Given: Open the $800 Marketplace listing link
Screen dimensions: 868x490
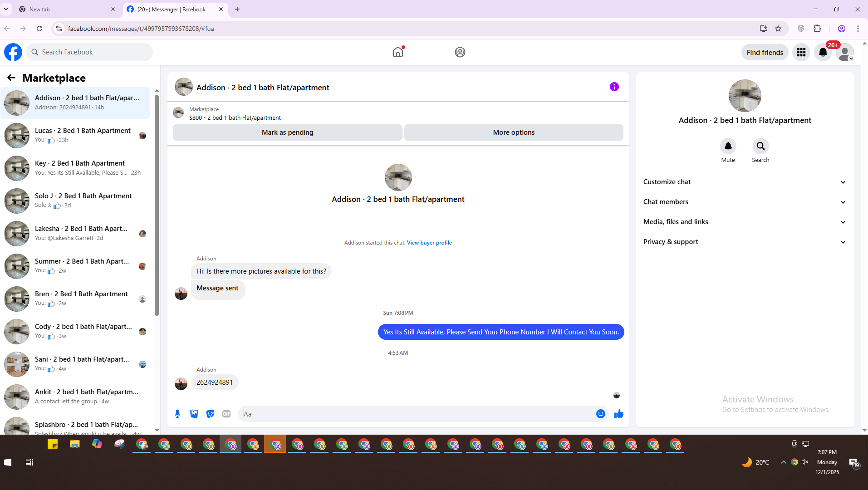Looking at the screenshot, I should coord(235,118).
